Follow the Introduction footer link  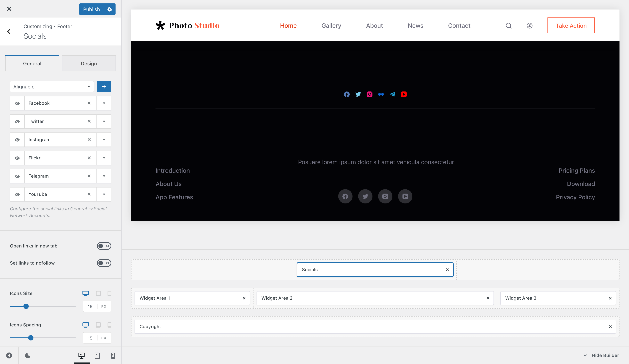tap(173, 171)
